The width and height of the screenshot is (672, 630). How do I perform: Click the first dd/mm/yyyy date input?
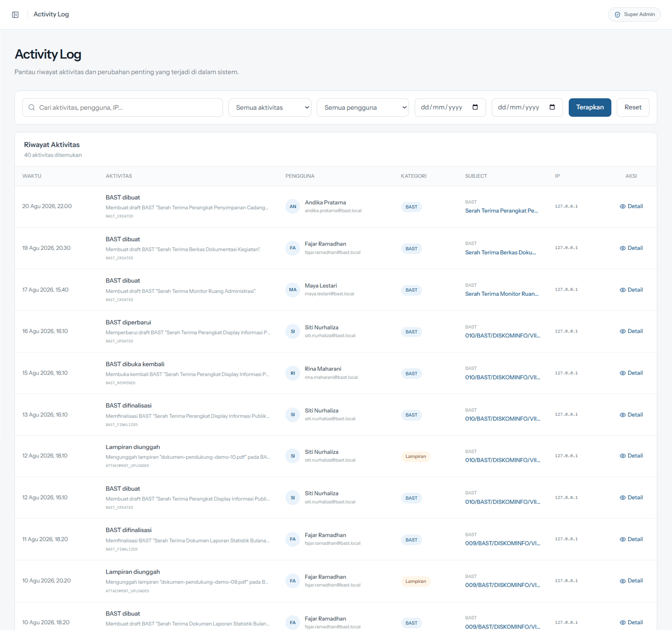pyautogui.click(x=450, y=108)
